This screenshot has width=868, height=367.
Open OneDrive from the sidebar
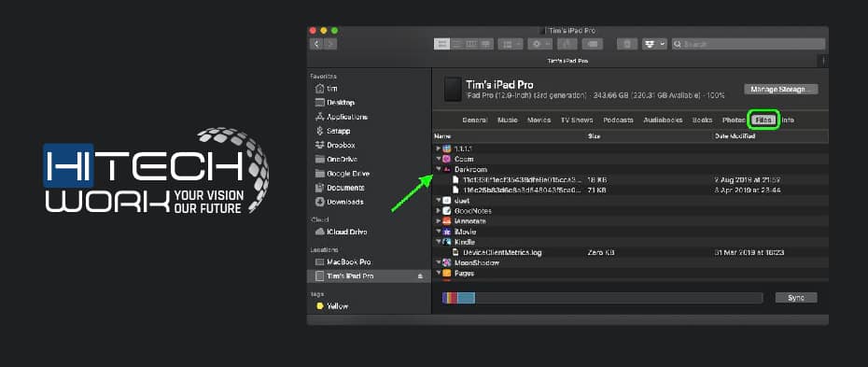coord(336,160)
